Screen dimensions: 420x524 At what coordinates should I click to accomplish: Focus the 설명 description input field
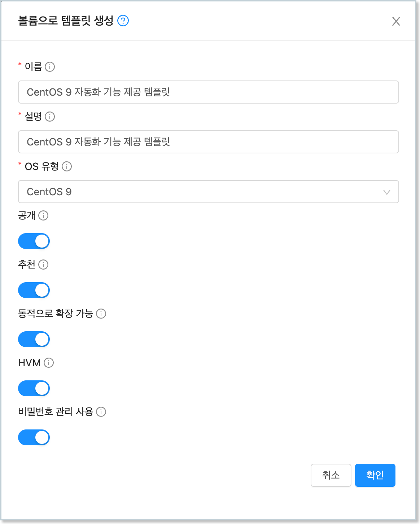coord(208,142)
